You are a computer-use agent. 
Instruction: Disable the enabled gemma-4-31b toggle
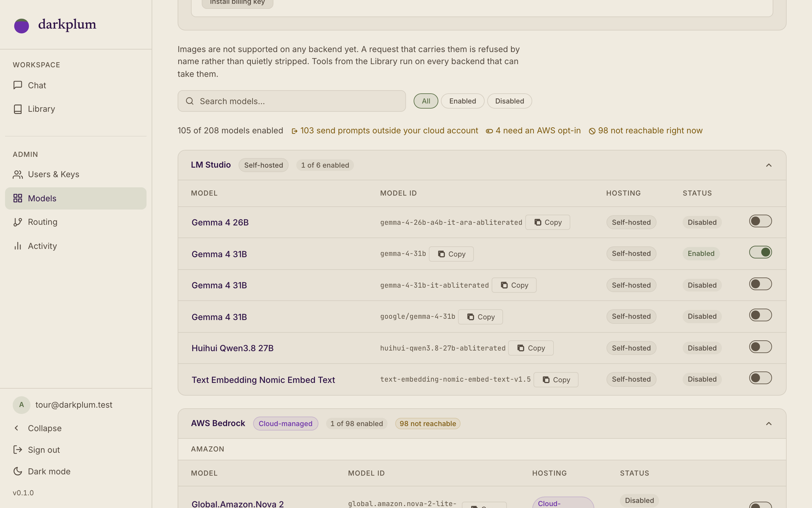(x=760, y=252)
